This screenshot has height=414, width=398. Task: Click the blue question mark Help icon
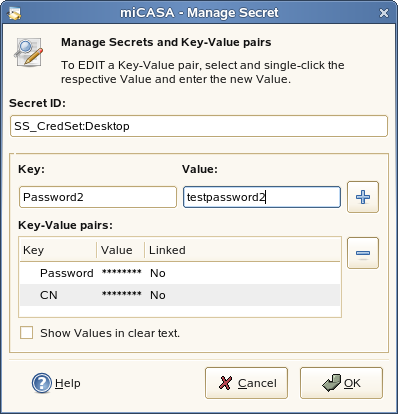pos(42,383)
